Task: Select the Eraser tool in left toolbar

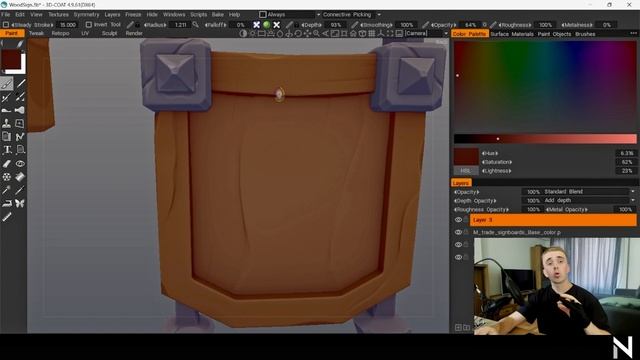Action: click(x=7, y=164)
